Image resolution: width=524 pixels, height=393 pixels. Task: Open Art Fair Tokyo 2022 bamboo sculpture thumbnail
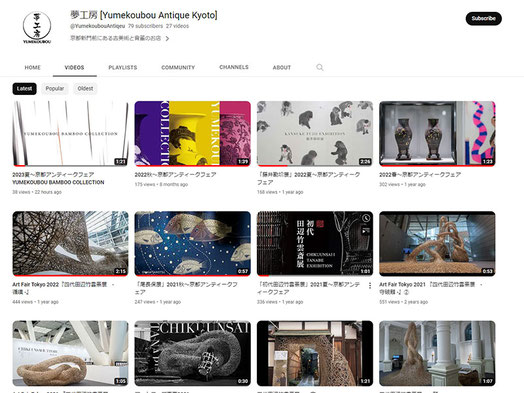[x=70, y=243]
